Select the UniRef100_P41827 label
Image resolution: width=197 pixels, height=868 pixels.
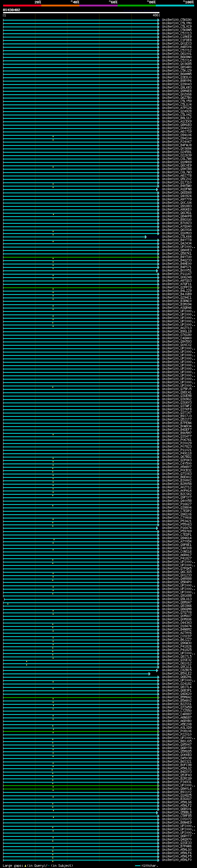click(177, 558)
